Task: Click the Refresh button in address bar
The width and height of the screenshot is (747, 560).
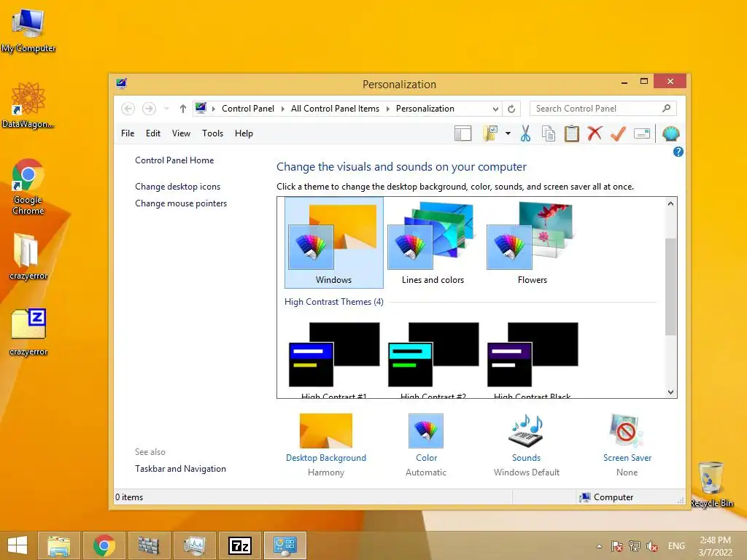Action: 511,109
